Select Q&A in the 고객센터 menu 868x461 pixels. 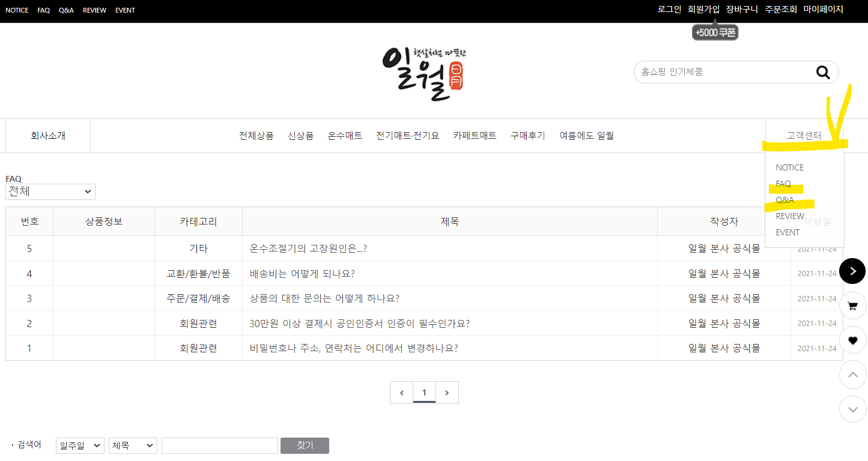click(785, 200)
